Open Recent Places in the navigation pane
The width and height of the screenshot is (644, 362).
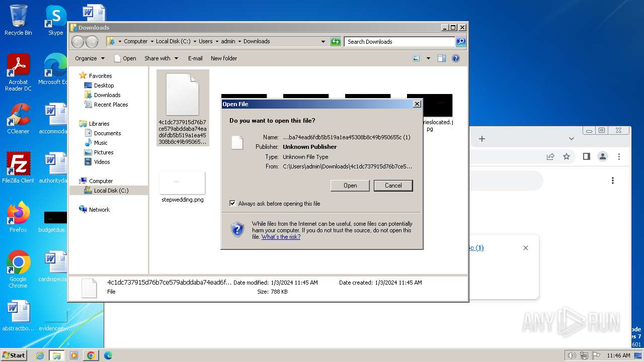click(111, 105)
